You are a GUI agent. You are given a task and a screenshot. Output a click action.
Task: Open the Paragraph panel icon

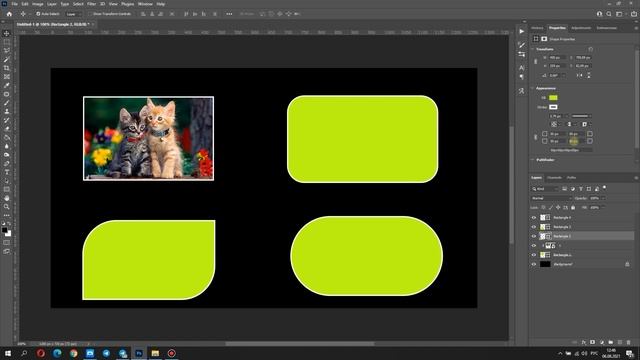click(522, 77)
